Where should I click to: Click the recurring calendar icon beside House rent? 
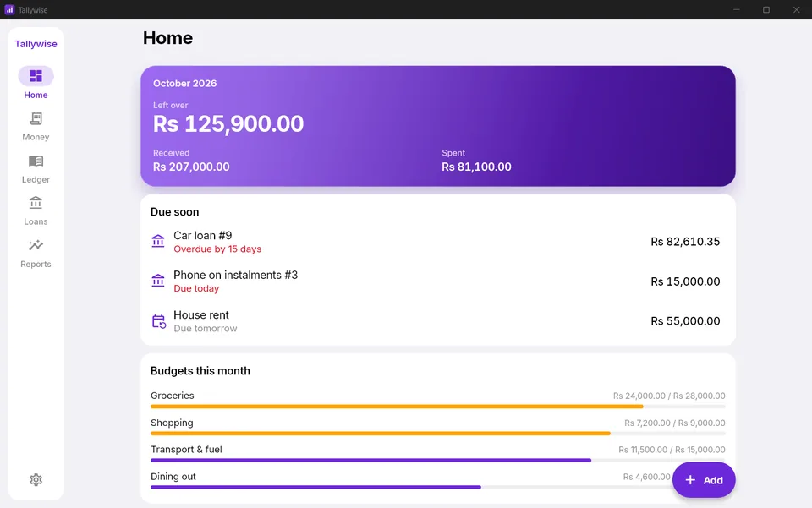tap(158, 321)
